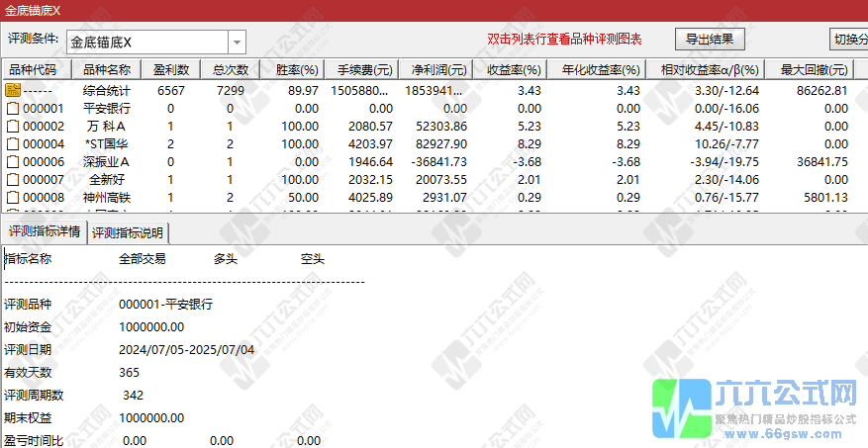Viewport: 868px width, 448px height.
Task: Select the document icon for 000008
Action: click(x=13, y=198)
